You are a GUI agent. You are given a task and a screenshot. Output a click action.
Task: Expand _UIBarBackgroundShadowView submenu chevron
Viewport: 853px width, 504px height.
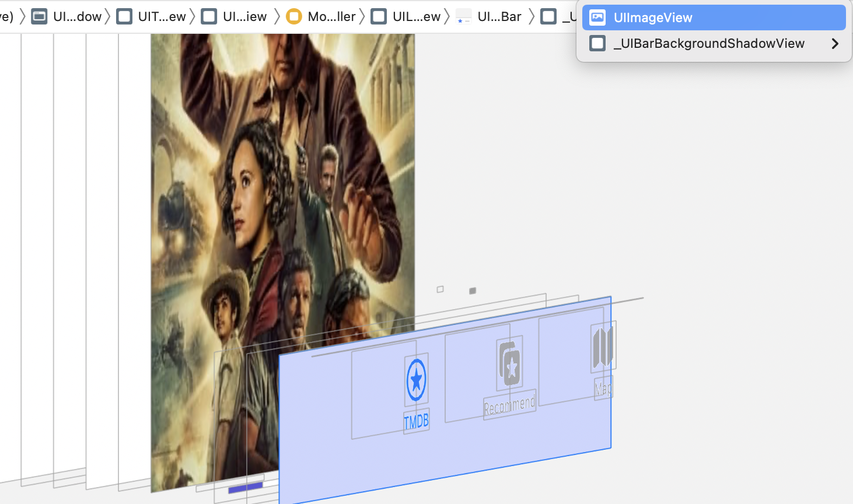coord(835,44)
